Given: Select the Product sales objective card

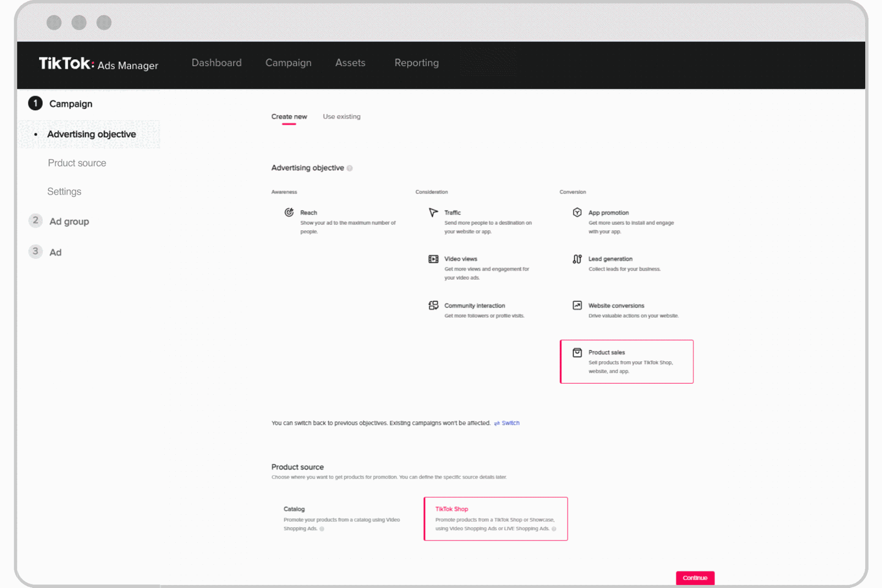Looking at the screenshot, I should coord(627,361).
